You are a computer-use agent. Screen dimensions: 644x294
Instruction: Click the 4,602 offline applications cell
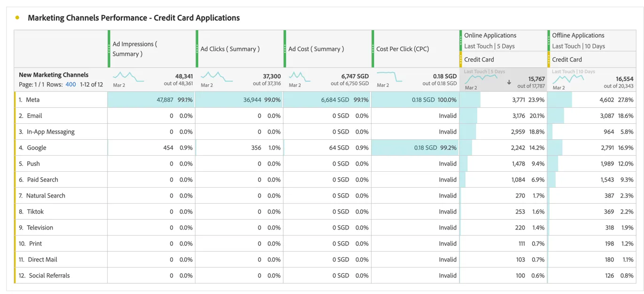[591, 100]
